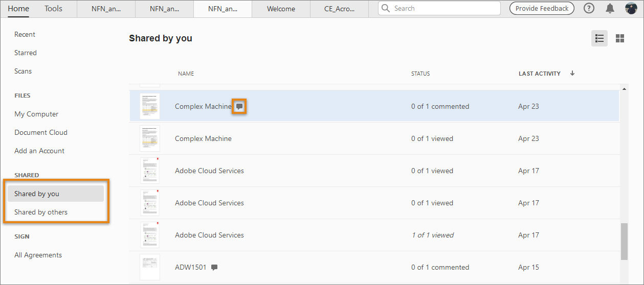
Task: Open the CE_Acro... document tab
Action: (340, 9)
